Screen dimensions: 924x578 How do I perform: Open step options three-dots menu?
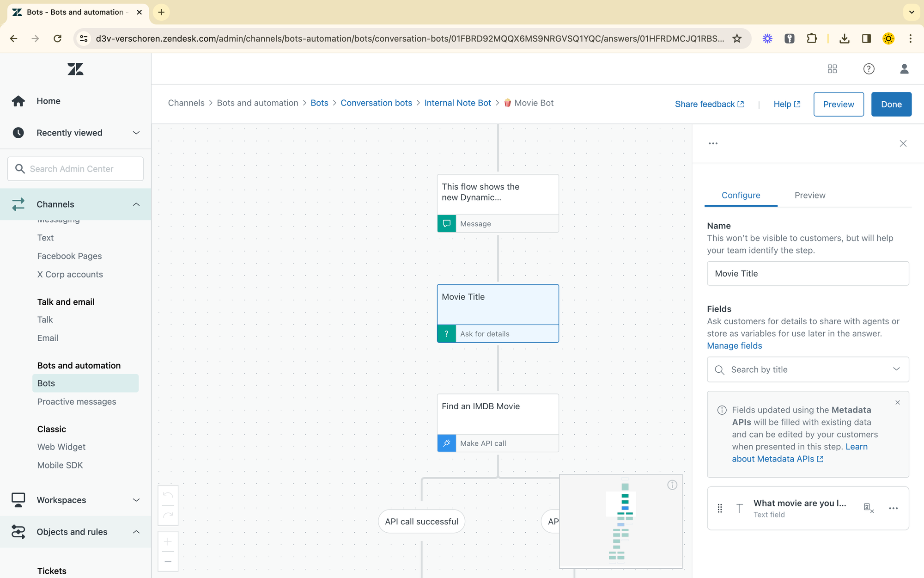pyautogui.click(x=713, y=143)
